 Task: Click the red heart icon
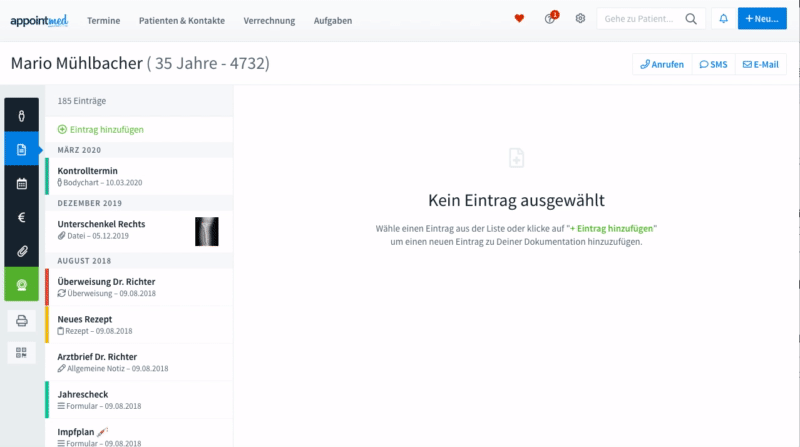point(519,19)
